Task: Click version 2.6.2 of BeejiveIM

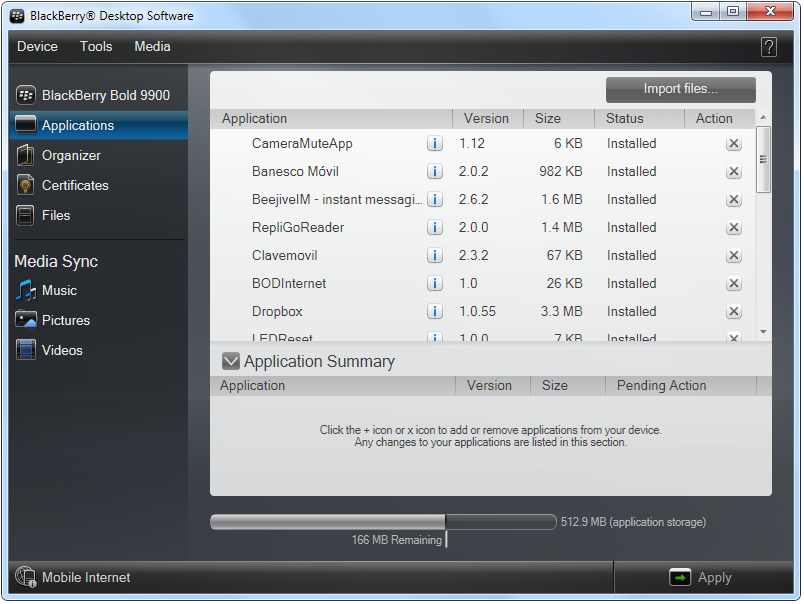Action: coord(473,199)
